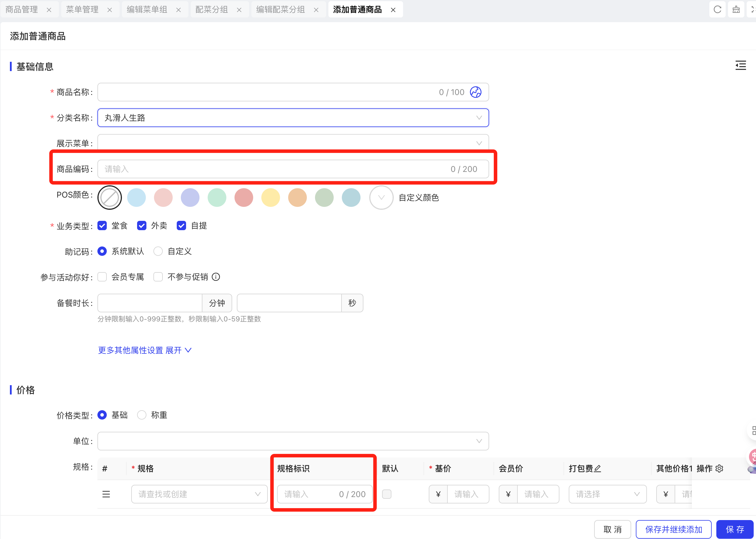Click the edit pencil next to 打包费
The image size is (756, 539).
[x=598, y=468]
